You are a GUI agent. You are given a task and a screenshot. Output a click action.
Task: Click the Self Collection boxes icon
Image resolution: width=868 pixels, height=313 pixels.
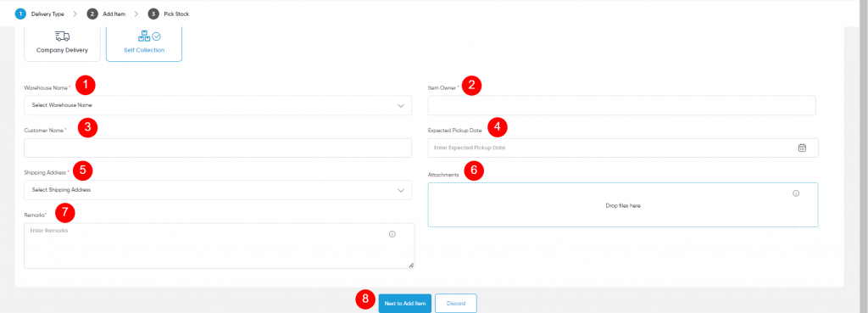tap(149, 36)
